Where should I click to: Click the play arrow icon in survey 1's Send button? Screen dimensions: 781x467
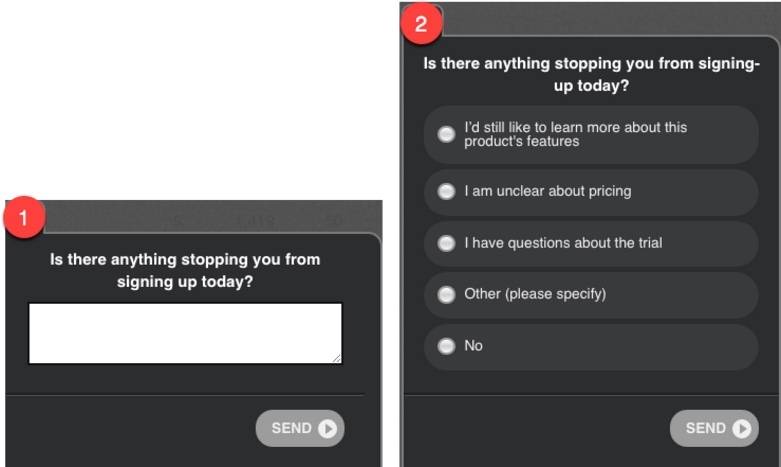(x=328, y=428)
